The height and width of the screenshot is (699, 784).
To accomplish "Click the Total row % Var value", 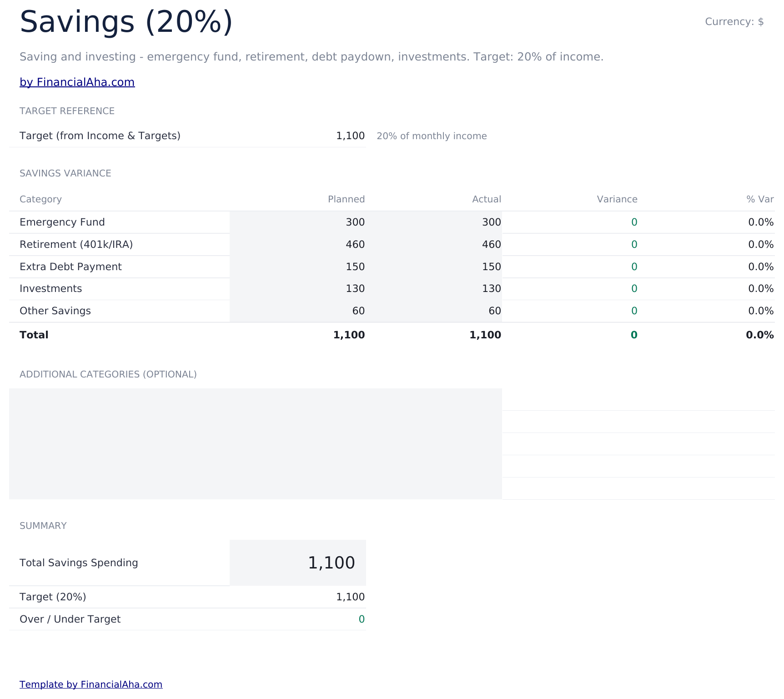I will pos(760,335).
